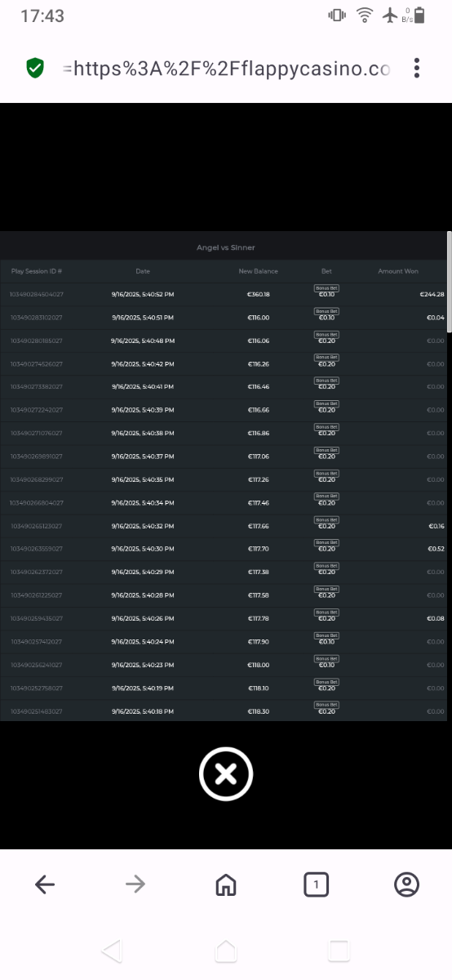Click the Amount Won column header

(398, 271)
